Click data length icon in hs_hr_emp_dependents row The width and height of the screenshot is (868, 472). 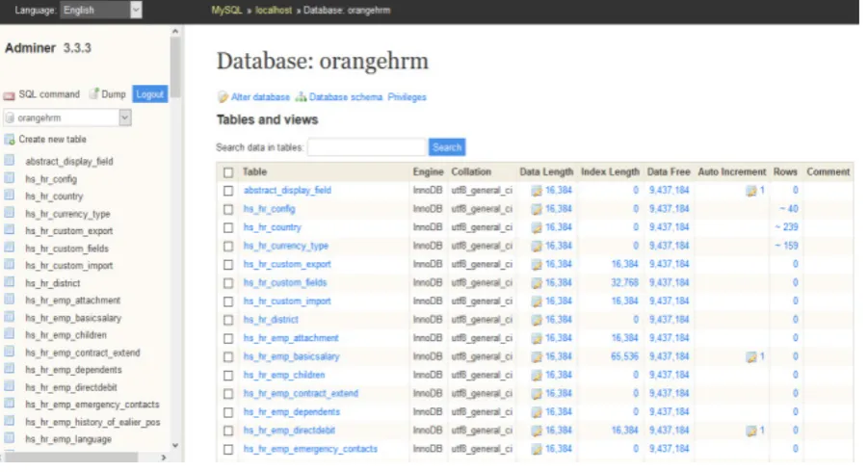click(537, 412)
